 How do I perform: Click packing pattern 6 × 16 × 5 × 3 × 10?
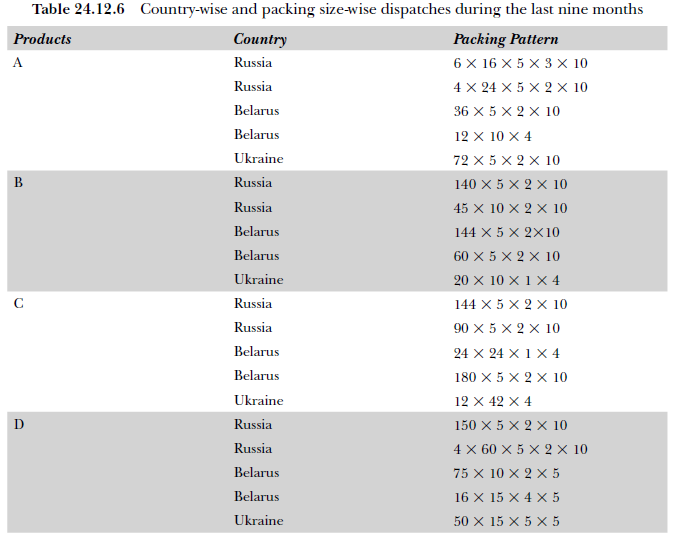point(520,63)
